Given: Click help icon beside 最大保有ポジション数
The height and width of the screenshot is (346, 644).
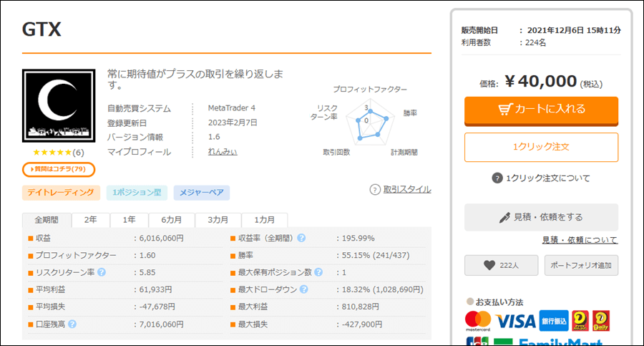Looking at the screenshot, I should 318,272.
